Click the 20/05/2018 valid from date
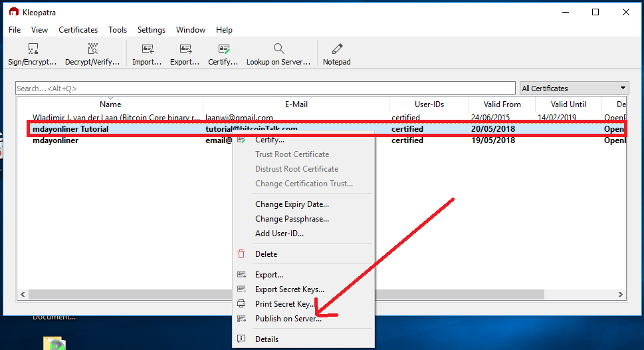Image resolution: width=644 pixels, height=350 pixels. [493, 128]
